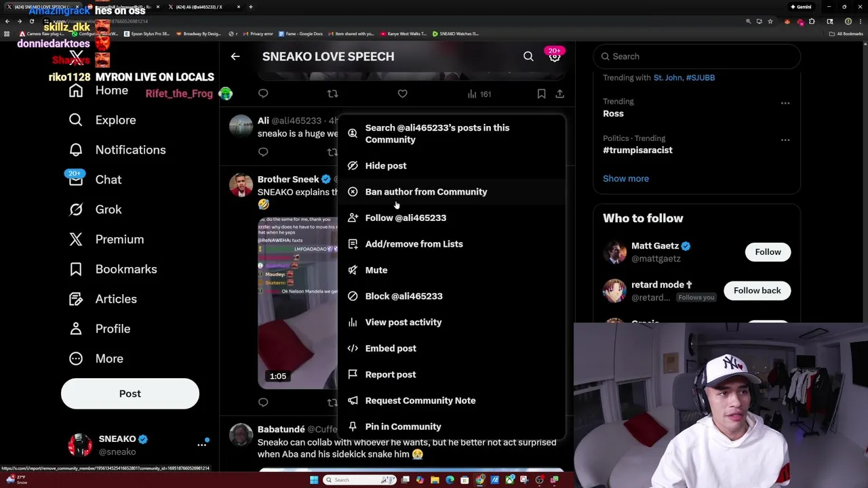Open the Premium page
The height and width of the screenshot is (488, 868).
click(106, 239)
